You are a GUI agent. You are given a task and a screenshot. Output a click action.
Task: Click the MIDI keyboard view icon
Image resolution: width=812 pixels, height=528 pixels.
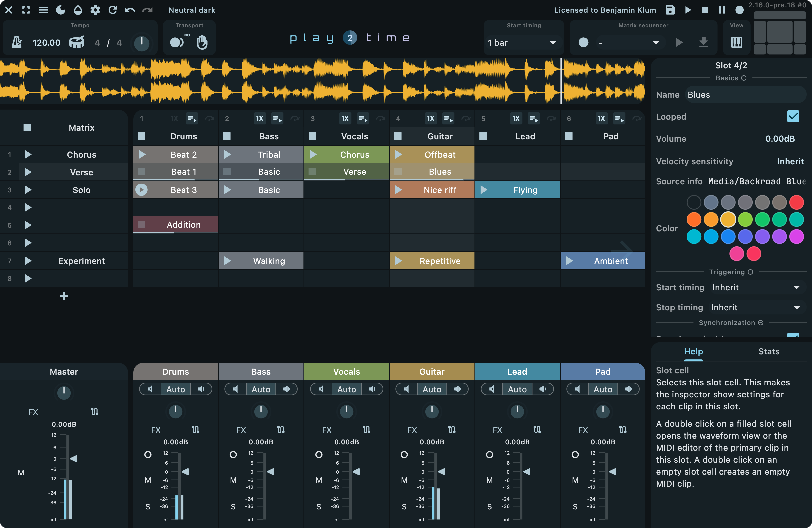click(737, 42)
